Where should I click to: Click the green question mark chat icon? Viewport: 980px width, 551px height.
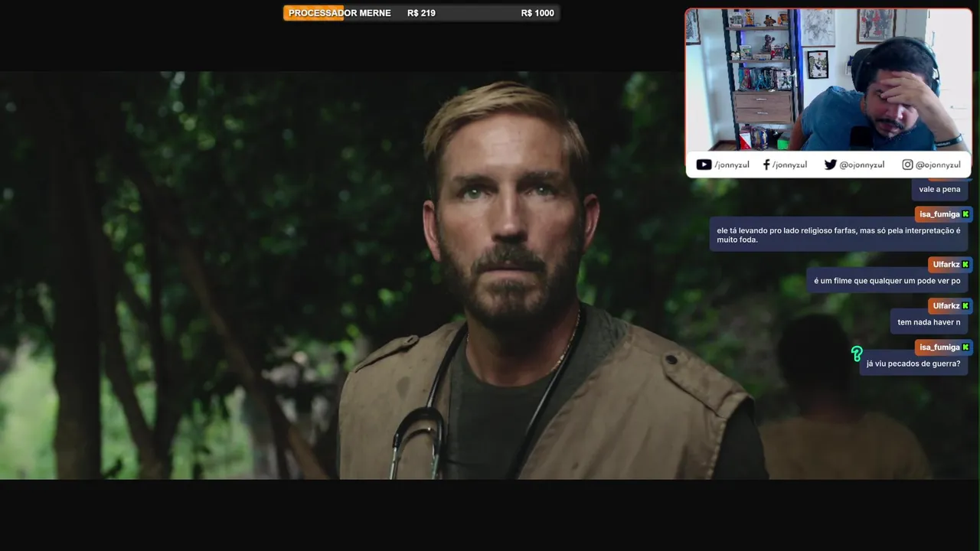pyautogui.click(x=857, y=354)
